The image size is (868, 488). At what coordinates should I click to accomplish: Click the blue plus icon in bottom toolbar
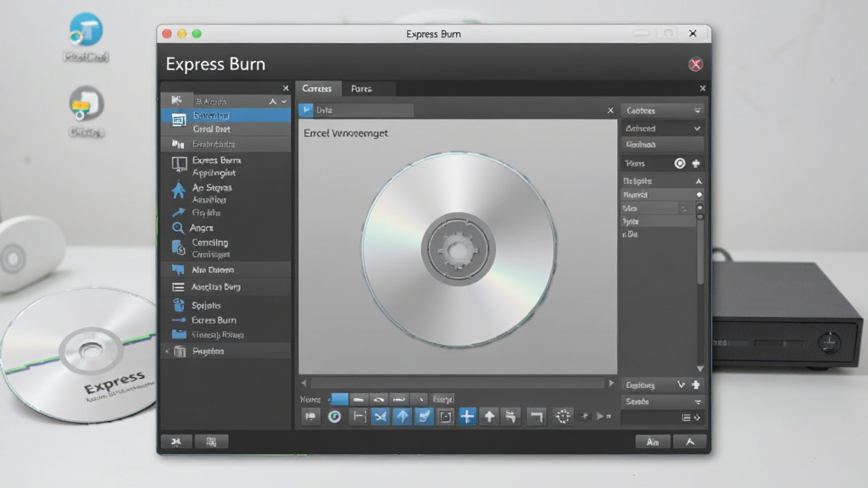(467, 417)
